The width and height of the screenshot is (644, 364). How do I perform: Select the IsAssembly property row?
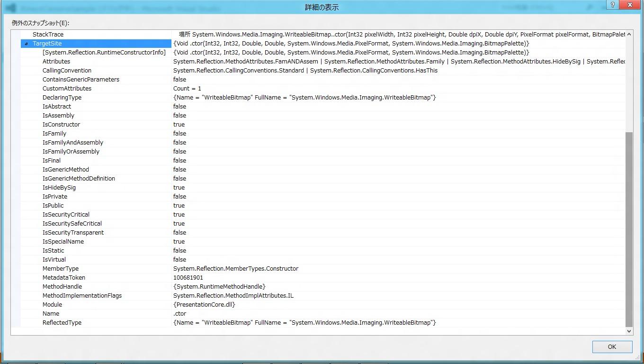click(x=323, y=116)
